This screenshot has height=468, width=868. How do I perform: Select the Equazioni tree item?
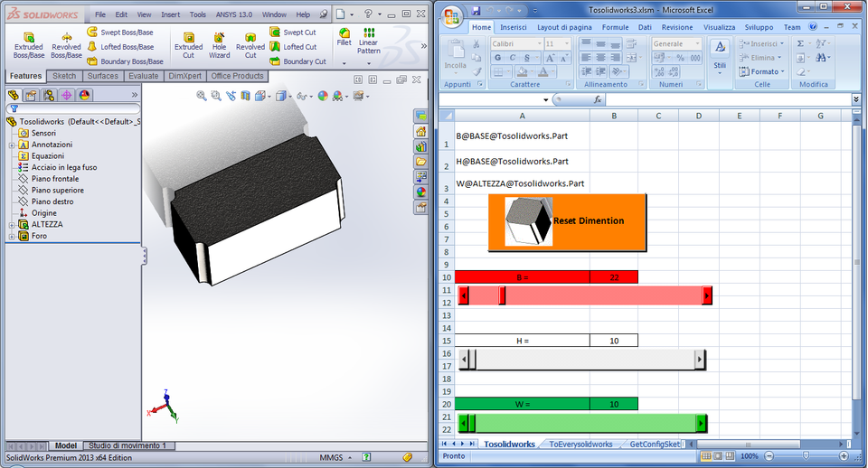click(x=42, y=156)
